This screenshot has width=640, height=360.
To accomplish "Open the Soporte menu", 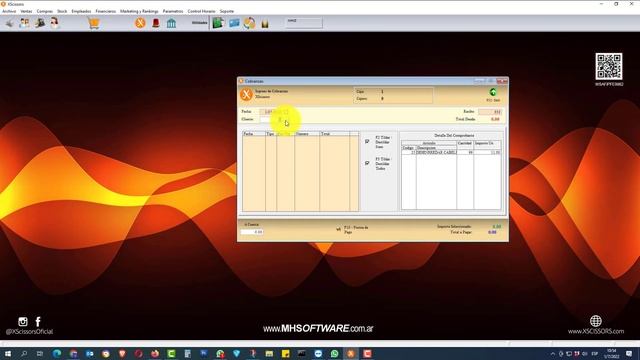I will click(x=227, y=11).
